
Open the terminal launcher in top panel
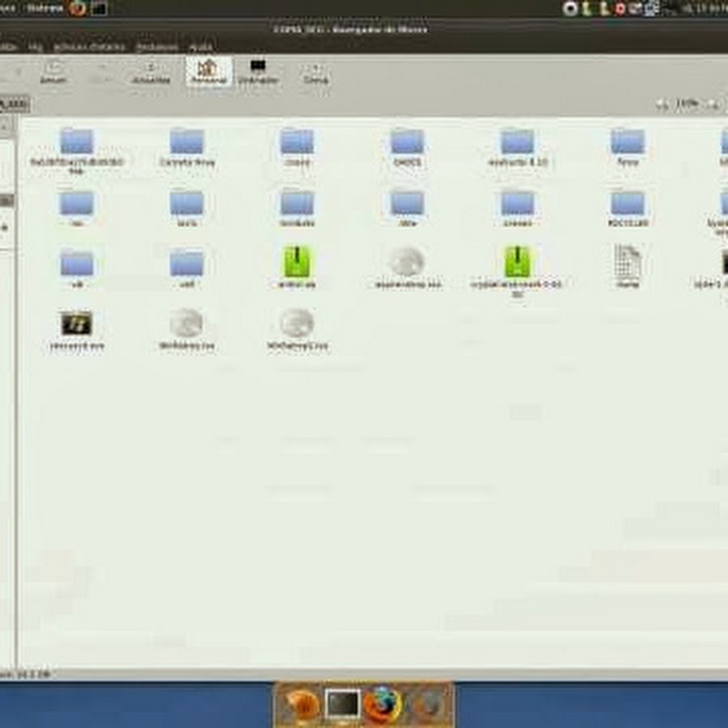click(99, 9)
